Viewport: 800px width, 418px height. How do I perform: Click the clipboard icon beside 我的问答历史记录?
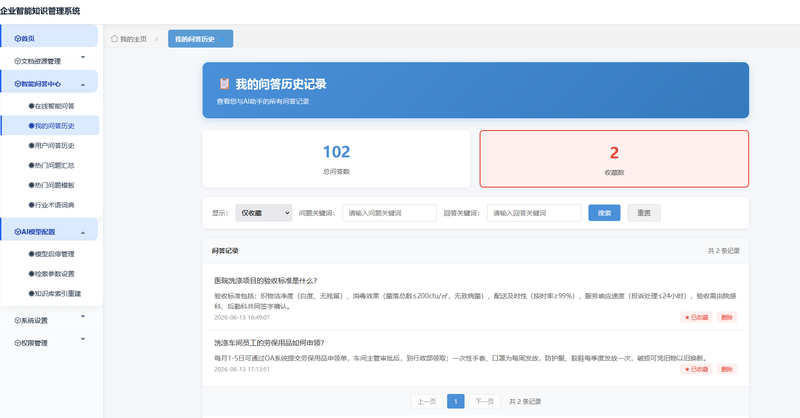(x=224, y=84)
